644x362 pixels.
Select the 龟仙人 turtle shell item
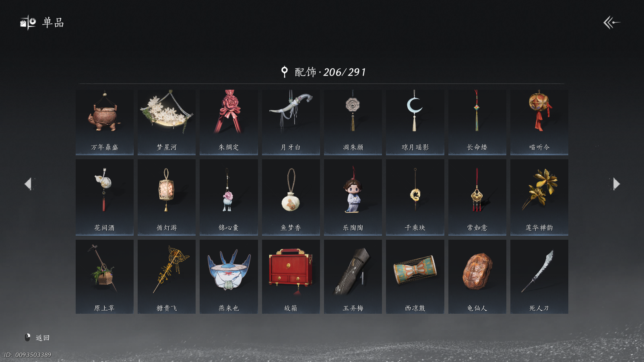477,277
